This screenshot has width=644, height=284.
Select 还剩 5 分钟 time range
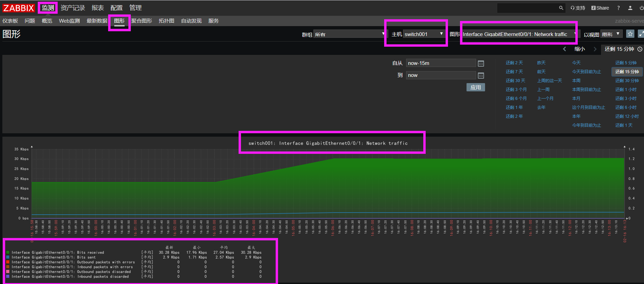tap(626, 63)
